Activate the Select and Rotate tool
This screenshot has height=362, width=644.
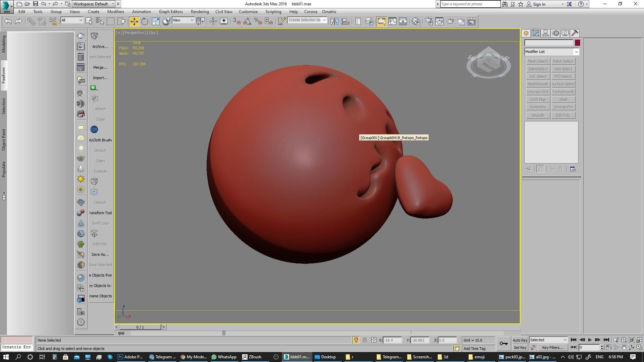[x=145, y=21]
